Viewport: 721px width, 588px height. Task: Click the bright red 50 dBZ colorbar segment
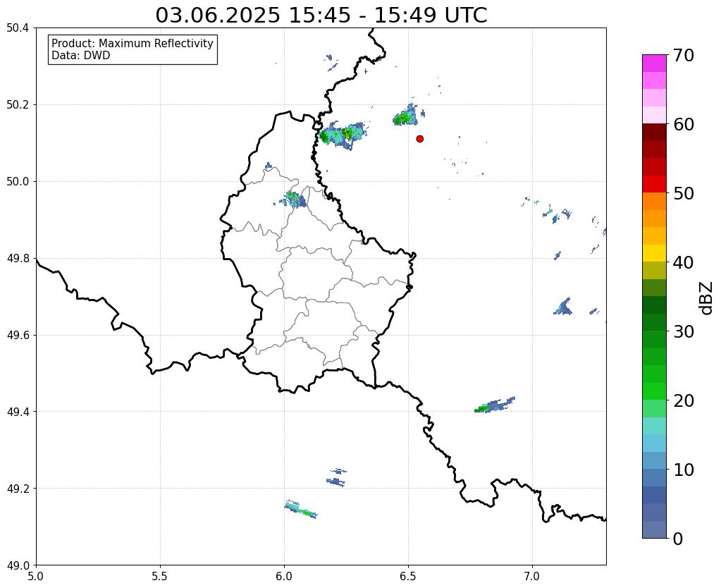click(654, 184)
